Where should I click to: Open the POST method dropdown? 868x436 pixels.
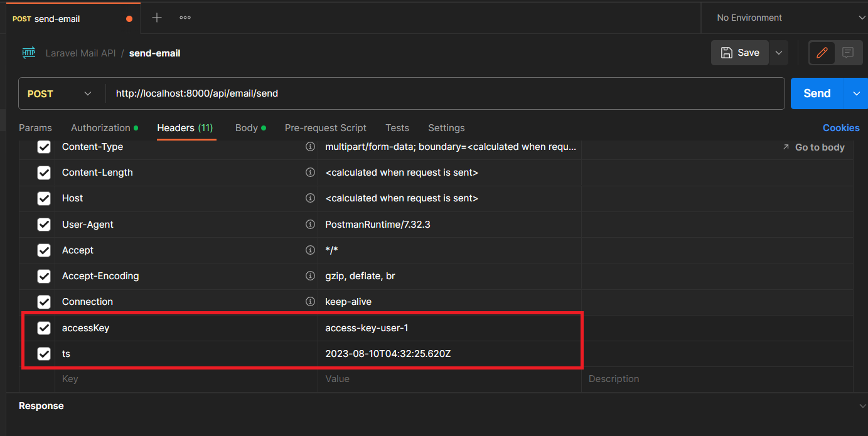(x=61, y=93)
